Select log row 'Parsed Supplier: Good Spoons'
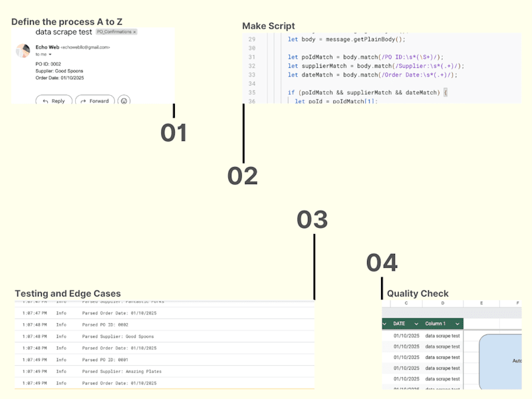The width and height of the screenshot is (532, 399). click(164, 336)
